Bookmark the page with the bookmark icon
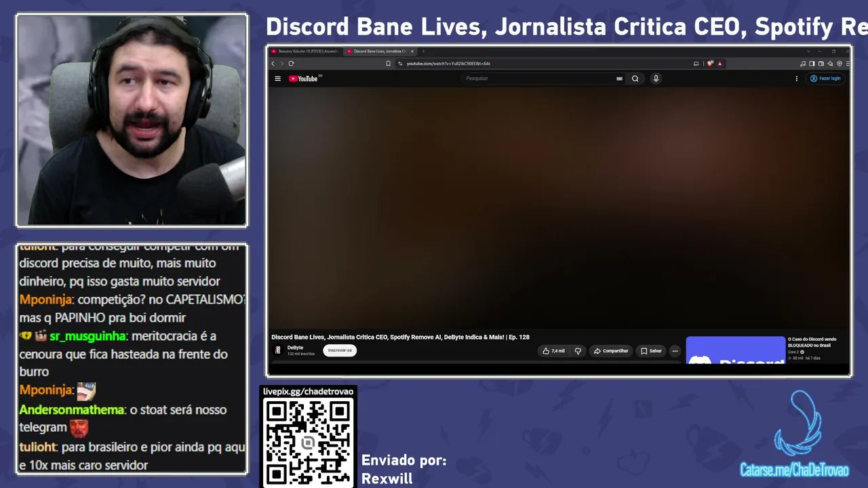 tap(388, 64)
